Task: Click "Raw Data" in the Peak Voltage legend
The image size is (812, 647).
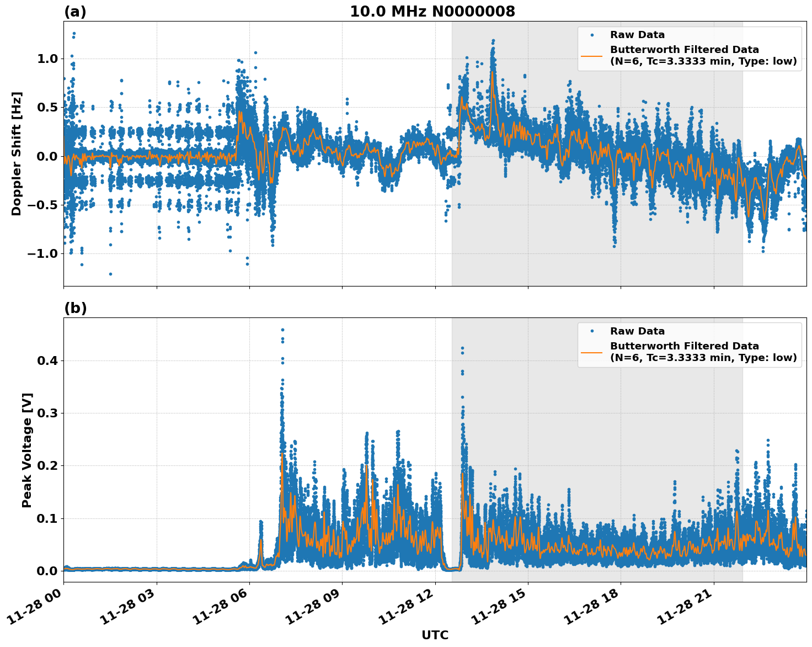Action: (x=637, y=332)
